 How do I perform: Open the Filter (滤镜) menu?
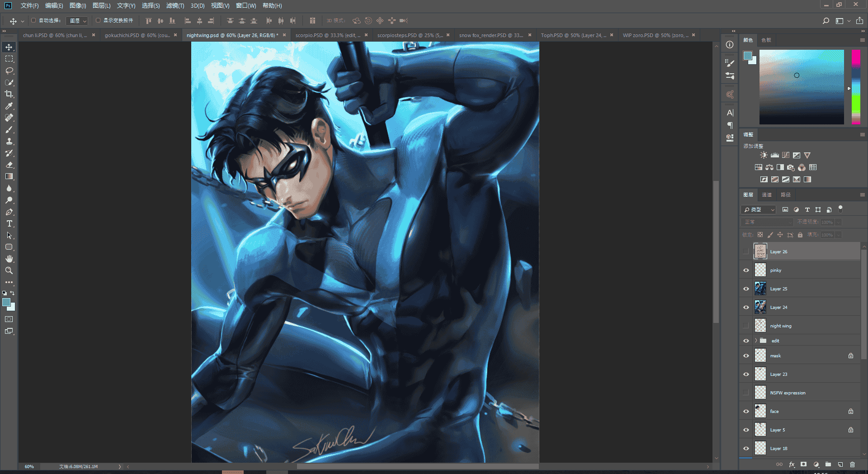coord(175,5)
